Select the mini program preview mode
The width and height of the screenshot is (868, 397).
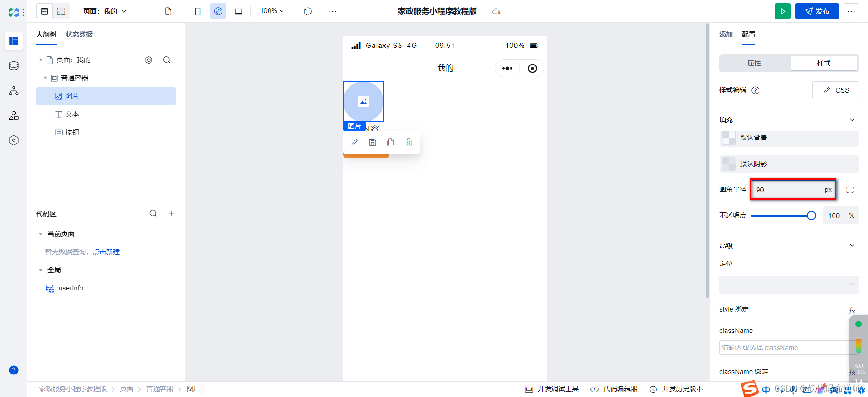pyautogui.click(x=218, y=11)
